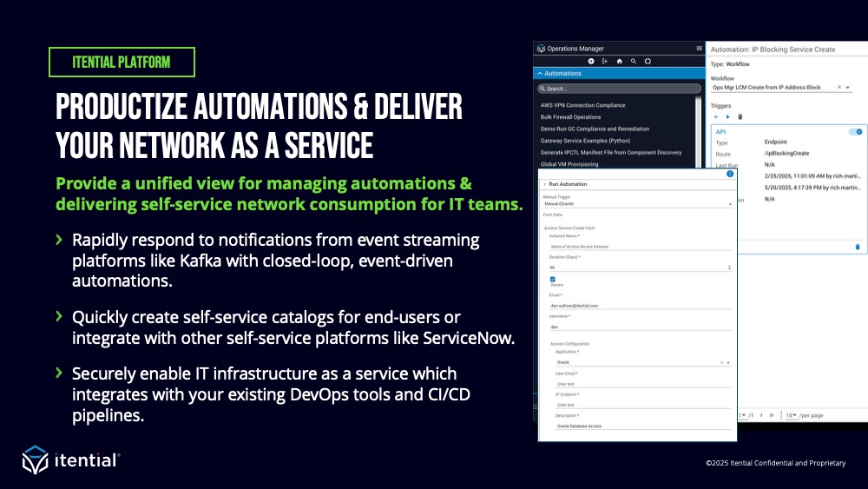868x489 pixels.
Task: Click the Instance Name input field
Action: coord(641,247)
